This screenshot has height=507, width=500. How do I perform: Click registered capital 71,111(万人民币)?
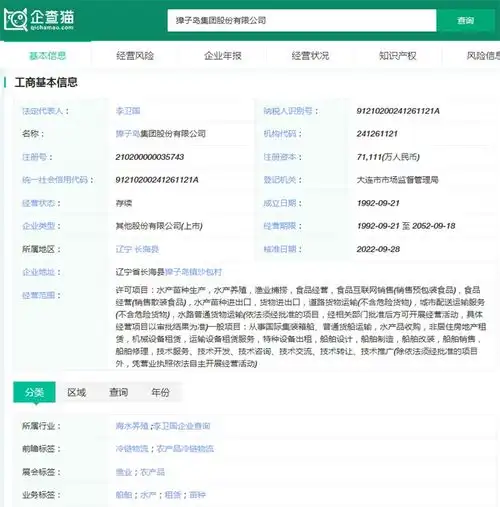(x=388, y=157)
